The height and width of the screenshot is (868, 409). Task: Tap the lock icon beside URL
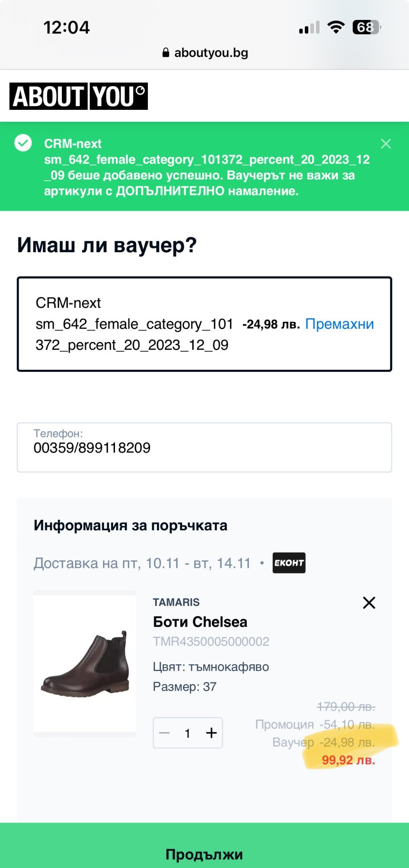pos(166,53)
